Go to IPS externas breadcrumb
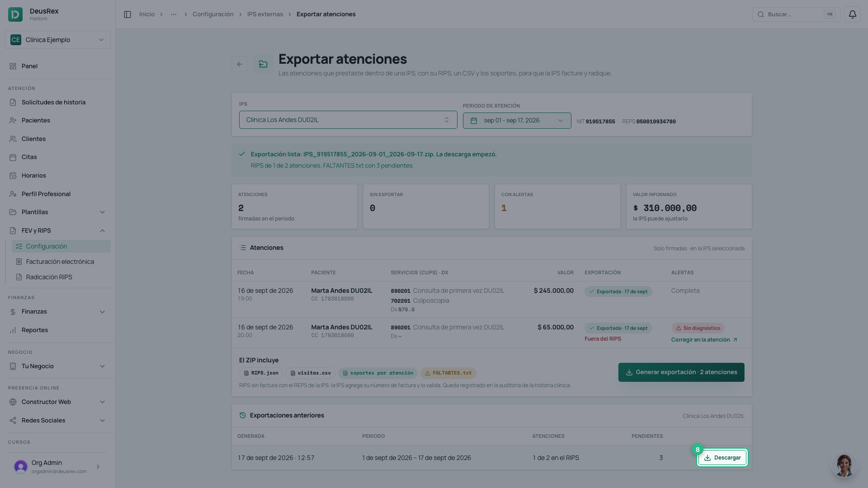Screen dimensions: 868x488 [265, 14]
